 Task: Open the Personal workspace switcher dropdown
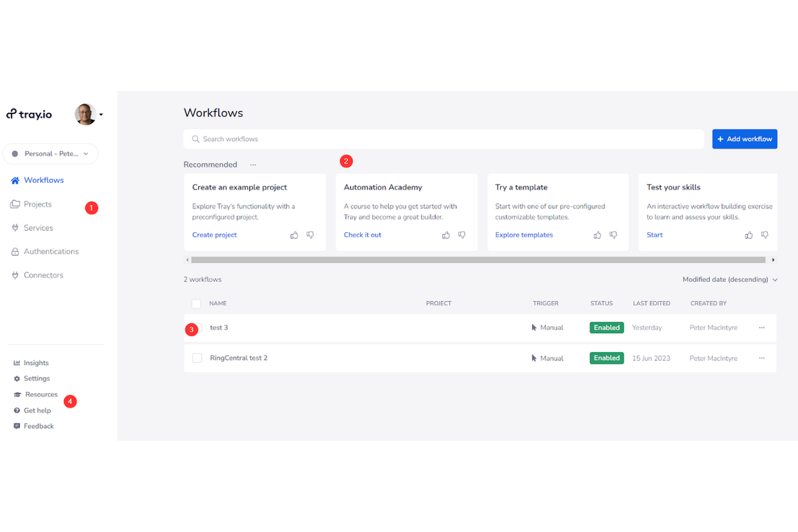click(x=50, y=154)
